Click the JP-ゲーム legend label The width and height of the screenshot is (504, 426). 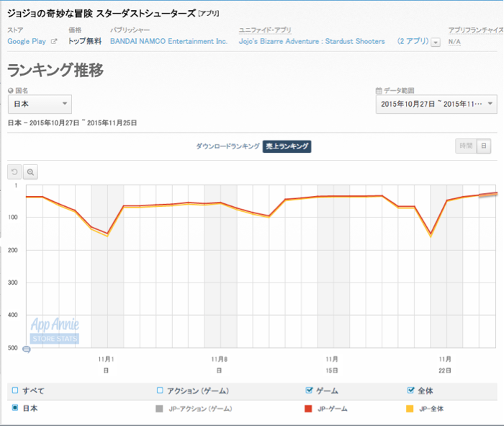[x=333, y=409]
